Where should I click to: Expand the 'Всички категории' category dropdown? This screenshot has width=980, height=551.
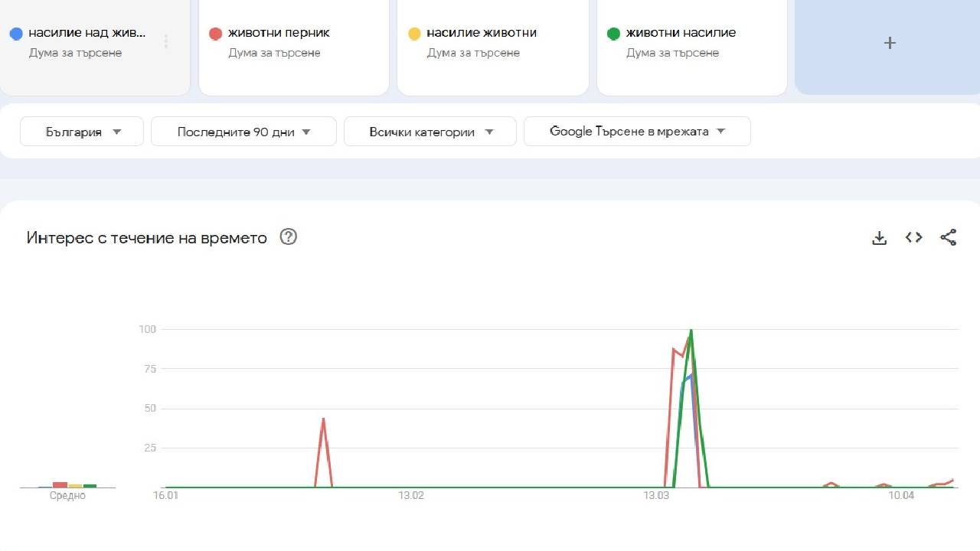click(430, 131)
